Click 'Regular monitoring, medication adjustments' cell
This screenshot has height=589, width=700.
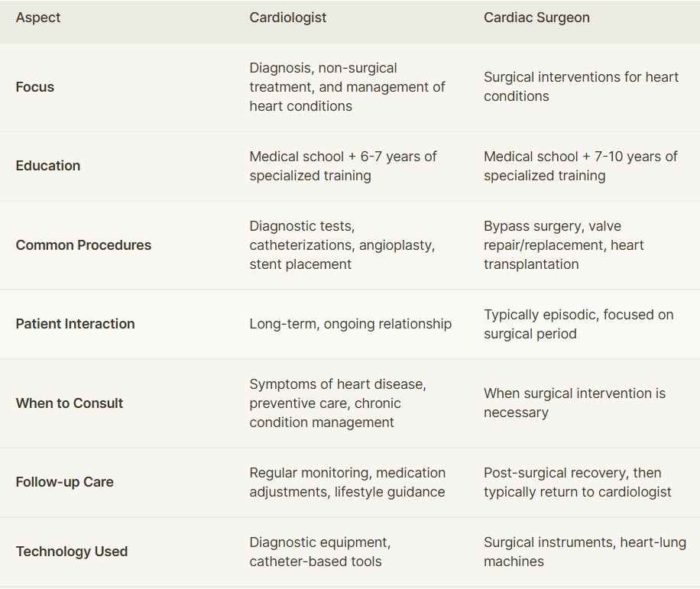(x=347, y=482)
